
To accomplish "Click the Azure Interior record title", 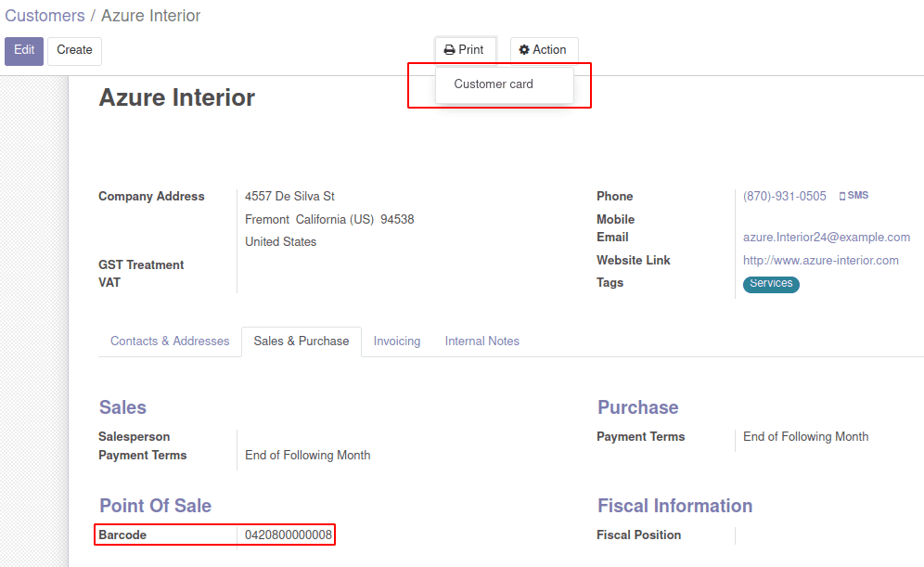I will click(177, 97).
